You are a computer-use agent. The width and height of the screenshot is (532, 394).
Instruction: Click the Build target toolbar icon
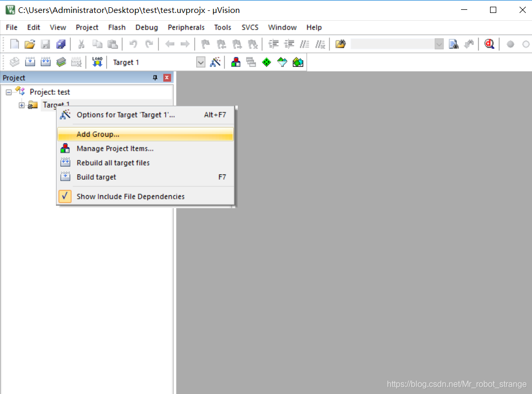tap(30, 62)
